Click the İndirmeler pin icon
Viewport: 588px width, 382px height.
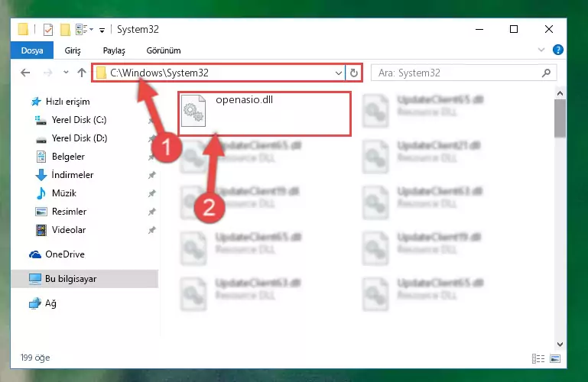152,175
